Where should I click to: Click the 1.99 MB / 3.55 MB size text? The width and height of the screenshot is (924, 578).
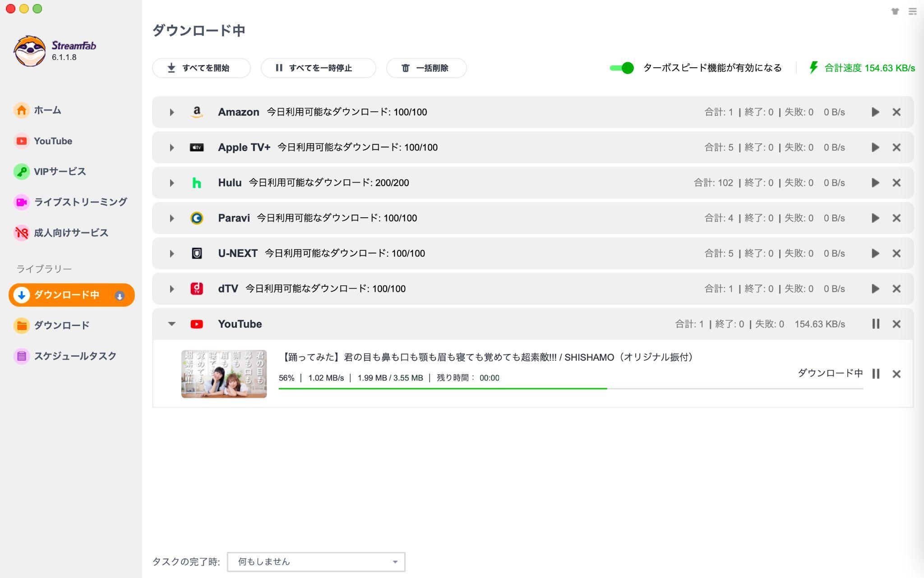[x=390, y=378]
